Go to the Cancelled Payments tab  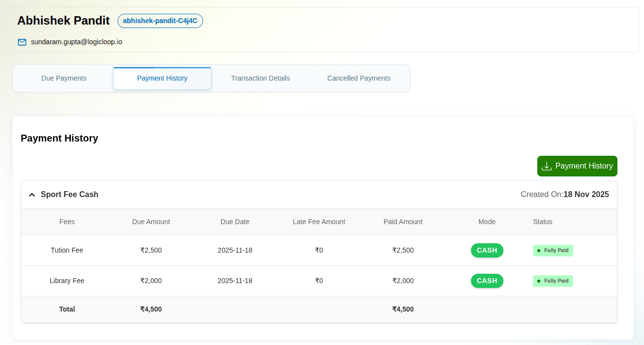[x=359, y=78]
